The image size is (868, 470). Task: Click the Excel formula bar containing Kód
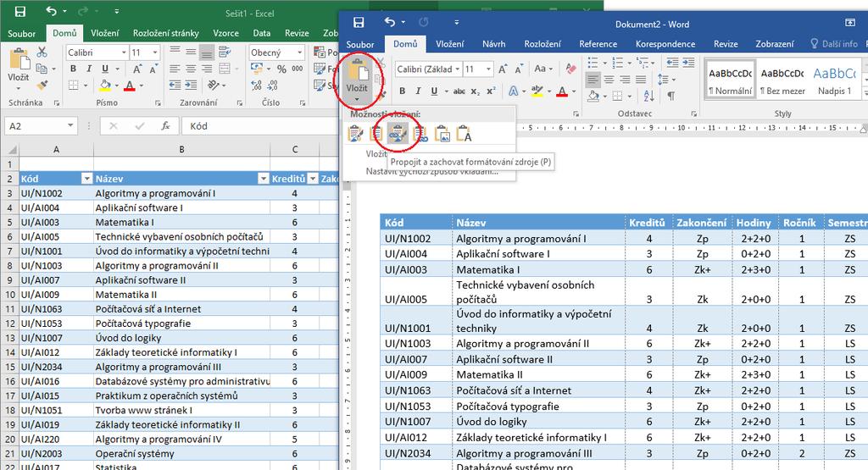click(259, 126)
